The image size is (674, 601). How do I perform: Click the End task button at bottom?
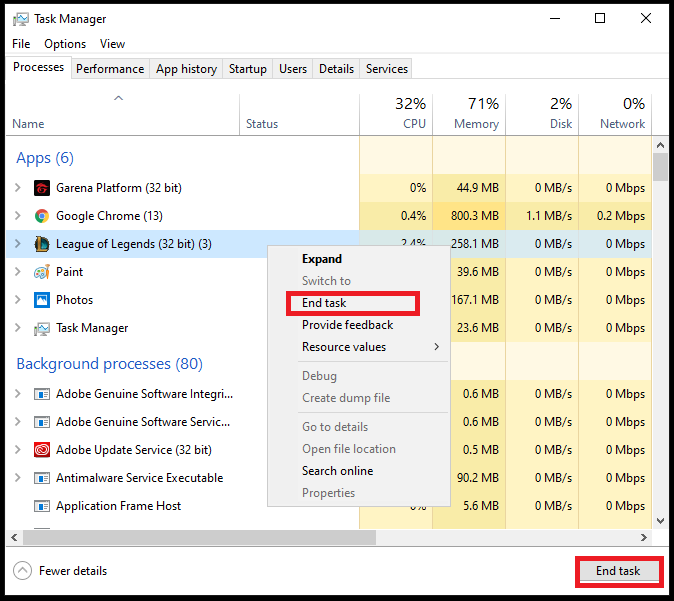(619, 571)
